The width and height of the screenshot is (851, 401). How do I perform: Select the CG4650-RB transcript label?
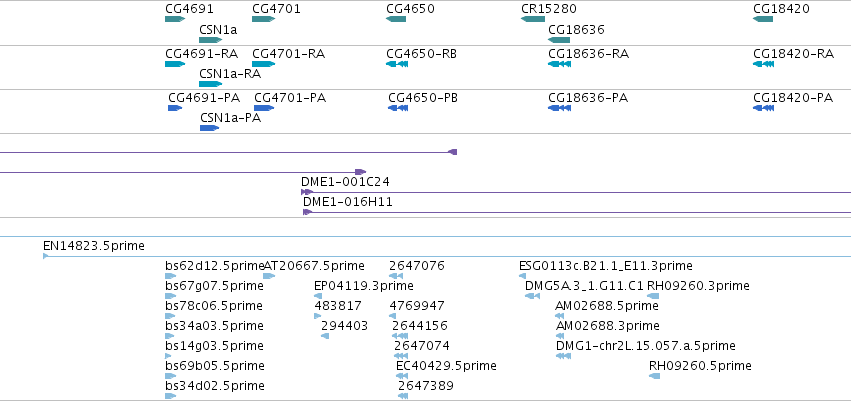pos(421,54)
